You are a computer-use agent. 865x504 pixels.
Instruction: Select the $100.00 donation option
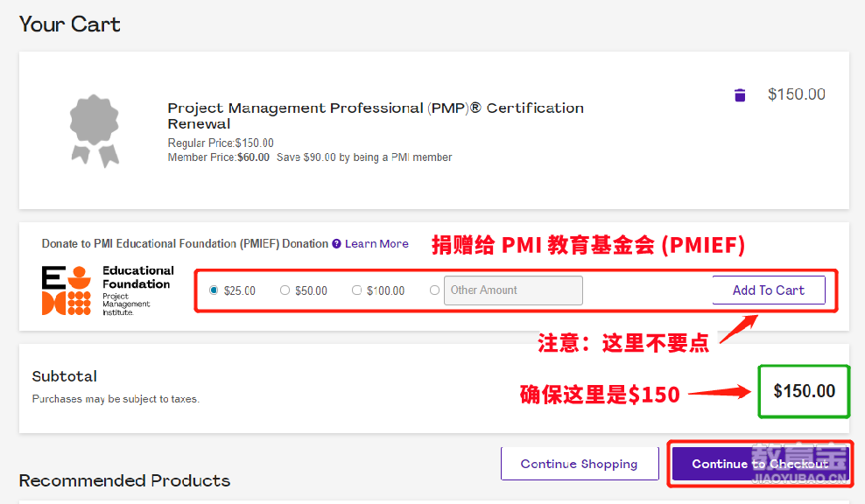point(356,290)
